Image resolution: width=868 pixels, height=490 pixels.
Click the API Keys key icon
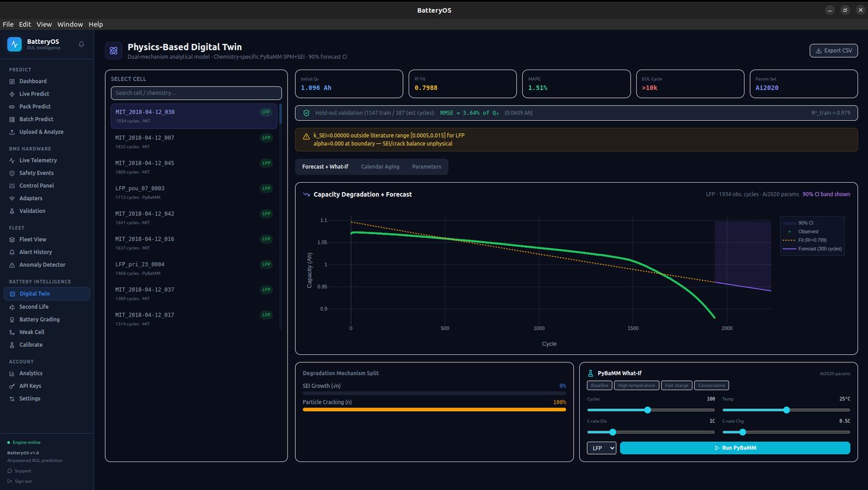point(12,386)
